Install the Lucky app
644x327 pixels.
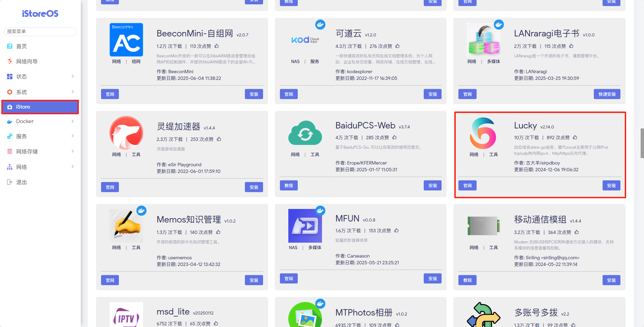click(611, 185)
